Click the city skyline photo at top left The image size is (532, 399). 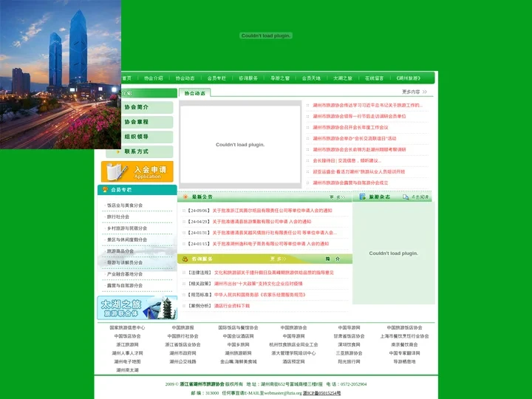point(61,75)
